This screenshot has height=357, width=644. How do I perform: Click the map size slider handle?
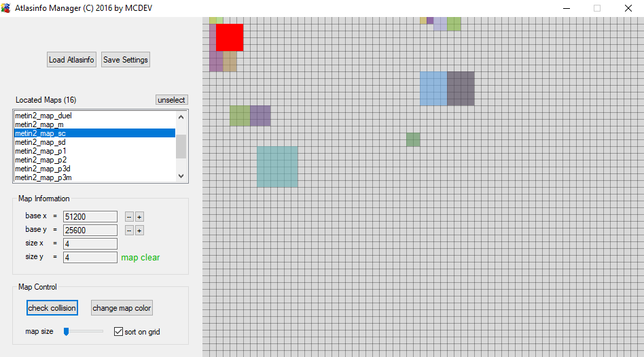[x=66, y=332]
